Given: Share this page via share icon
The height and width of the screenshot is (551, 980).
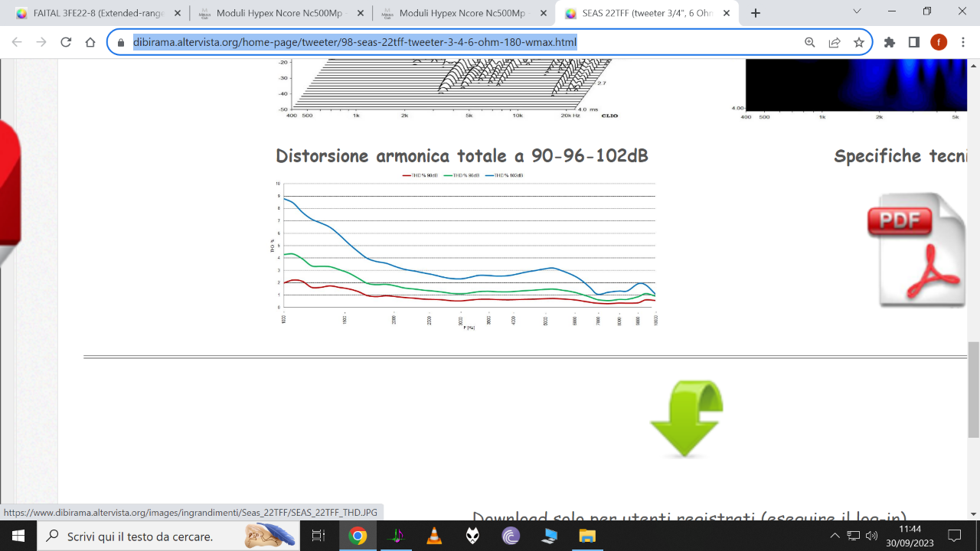Looking at the screenshot, I should pyautogui.click(x=835, y=43).
